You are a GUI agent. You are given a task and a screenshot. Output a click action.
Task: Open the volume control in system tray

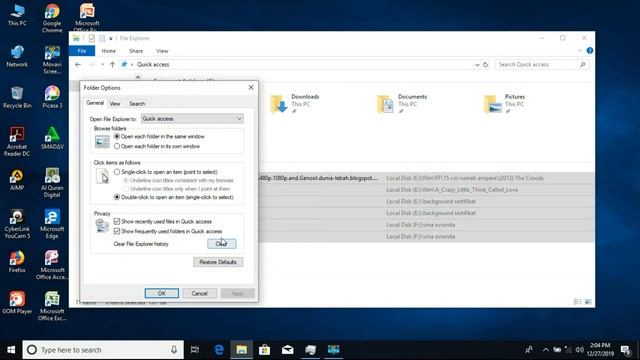(580, 350)
